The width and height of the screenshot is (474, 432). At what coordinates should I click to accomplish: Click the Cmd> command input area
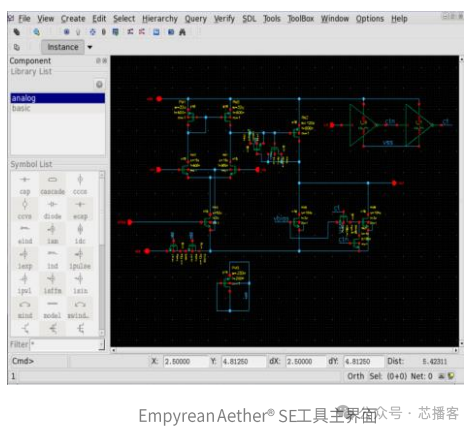click(39, 361)
